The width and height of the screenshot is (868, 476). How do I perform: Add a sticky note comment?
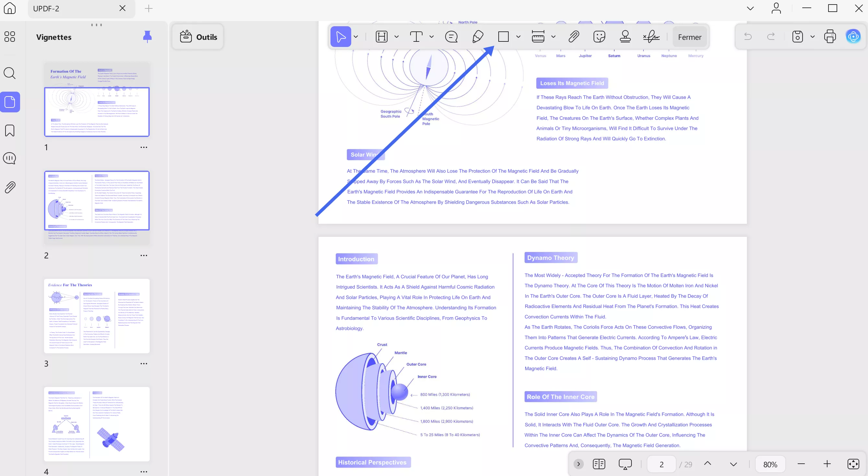coord(451,36)
